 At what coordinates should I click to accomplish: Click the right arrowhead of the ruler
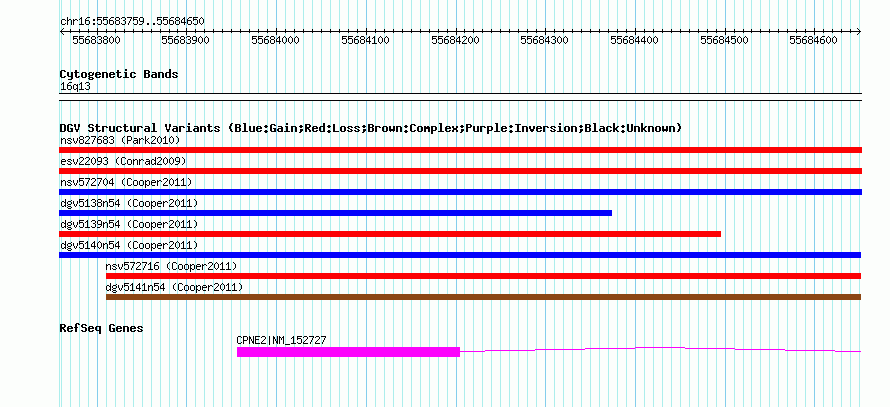pos(859,31)
